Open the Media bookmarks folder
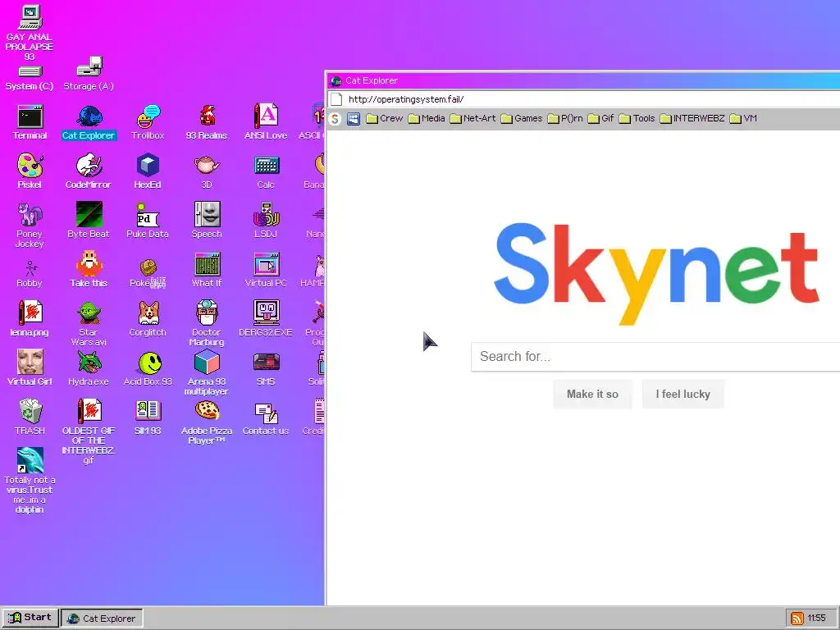840x630 pixels. coord(427,118)
